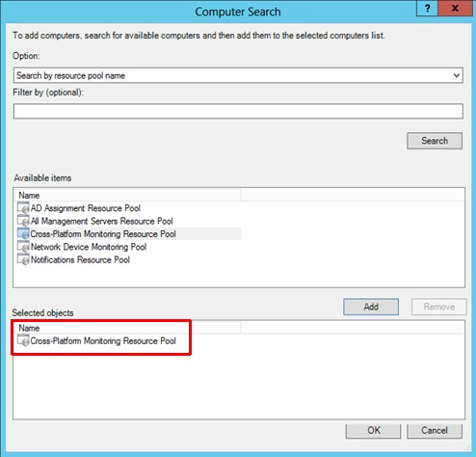This screenshot has width=476, height=457.
Task: Click the Network Device Monitoring Pool icon
Action: click(x=23, y=247)
